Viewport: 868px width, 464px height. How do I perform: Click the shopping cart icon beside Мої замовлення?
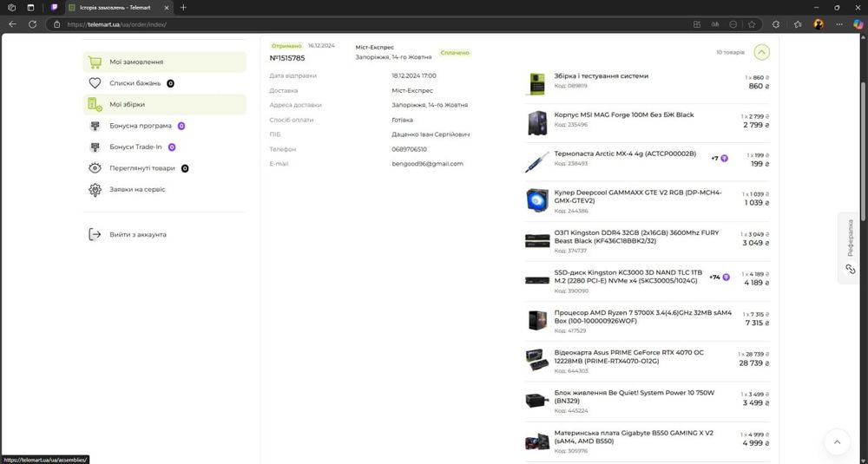click(x=95, y=62)
